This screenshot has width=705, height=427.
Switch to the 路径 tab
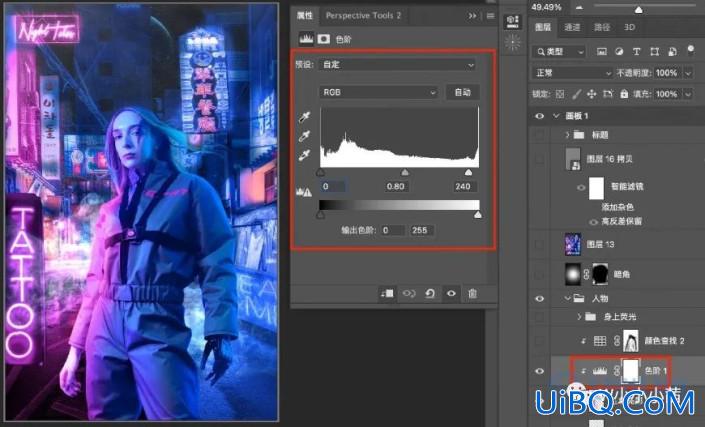pyautogui.click(x=602, y=27)
